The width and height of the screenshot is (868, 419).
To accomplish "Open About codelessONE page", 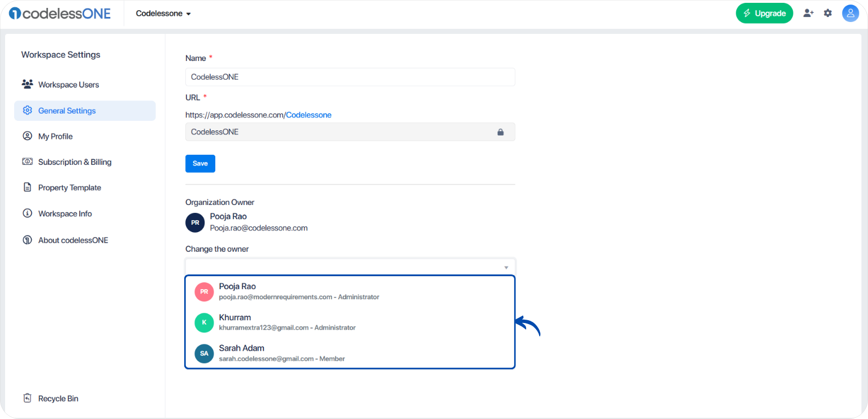I will (x=85, y=240).
